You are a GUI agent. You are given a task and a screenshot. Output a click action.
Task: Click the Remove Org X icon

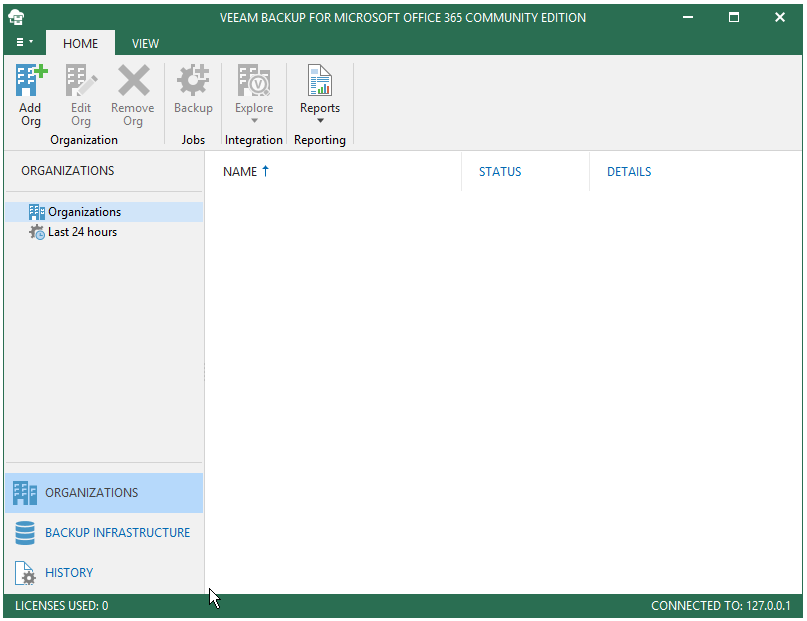[133, 80]
